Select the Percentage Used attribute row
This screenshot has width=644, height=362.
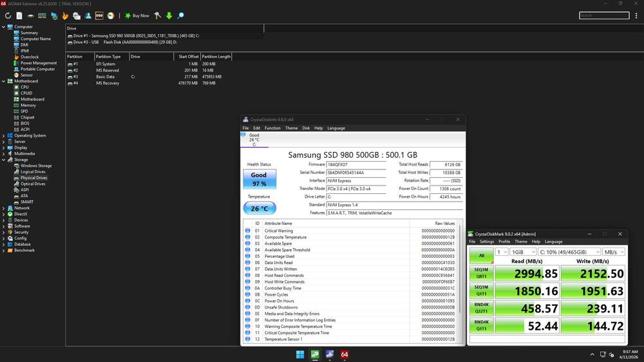(x=352, y=256)
